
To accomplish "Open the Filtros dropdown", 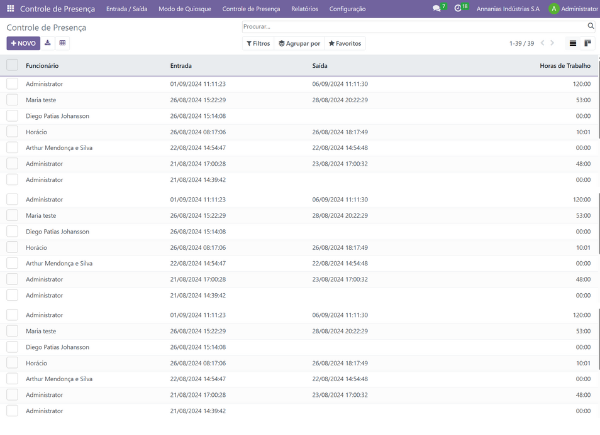I will tap(258, 44).
